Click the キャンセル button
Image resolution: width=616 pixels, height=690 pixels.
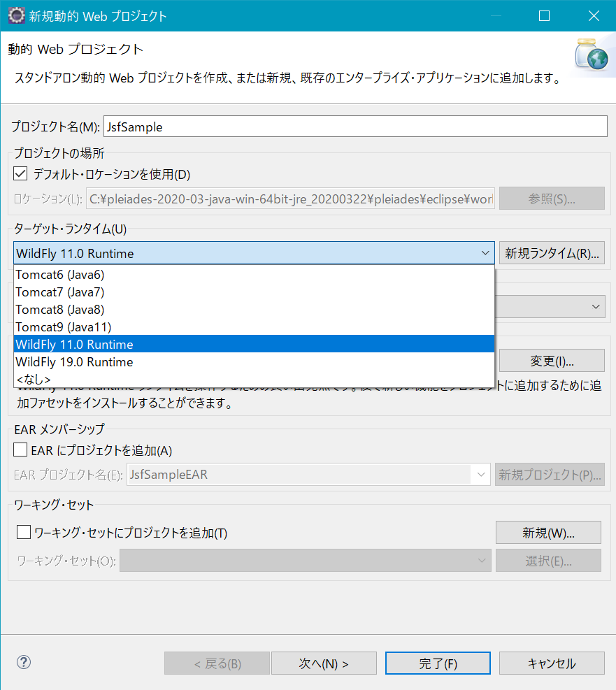(552, 663)
